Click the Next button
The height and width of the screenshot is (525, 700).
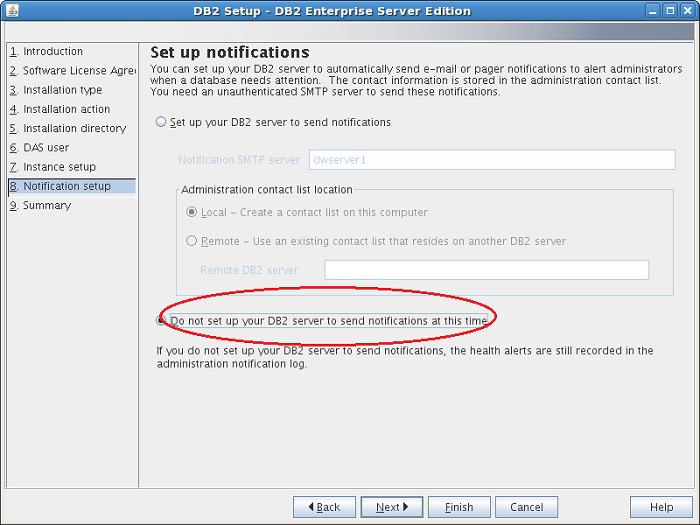pos(392,507)
